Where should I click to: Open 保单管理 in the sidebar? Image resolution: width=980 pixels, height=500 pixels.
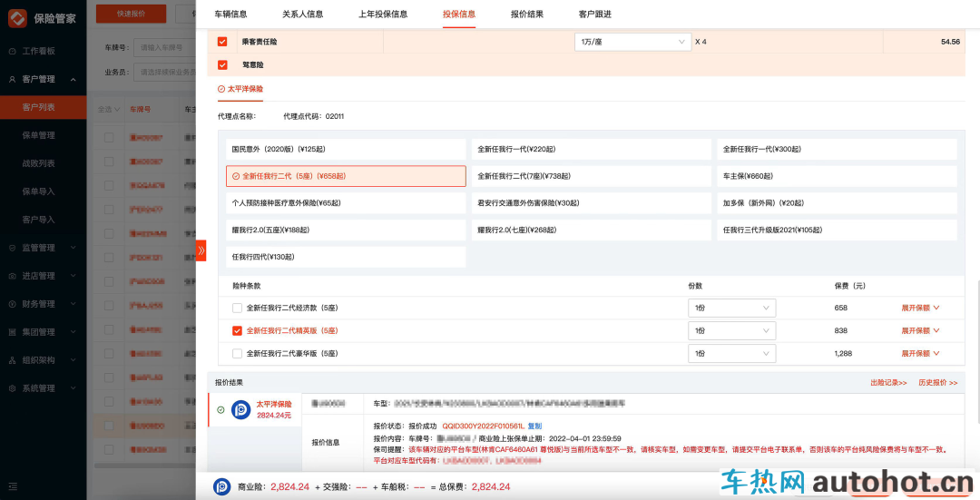(x=39, y=135)
